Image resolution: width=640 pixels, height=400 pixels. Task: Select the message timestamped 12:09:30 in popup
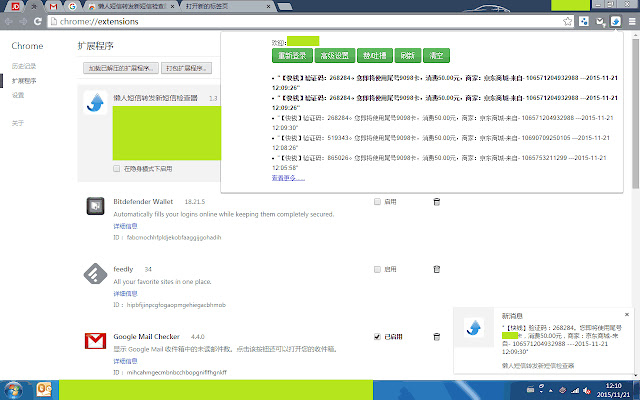(443, 122)
